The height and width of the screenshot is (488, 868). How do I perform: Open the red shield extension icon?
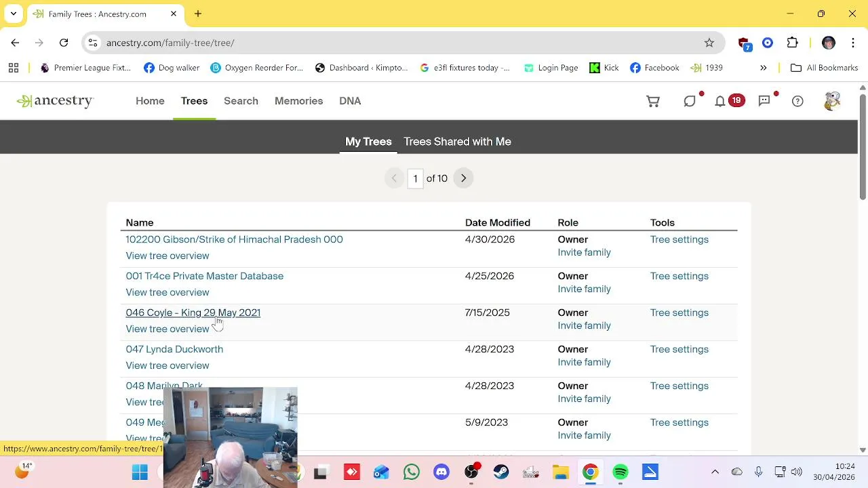coord(745,43)
